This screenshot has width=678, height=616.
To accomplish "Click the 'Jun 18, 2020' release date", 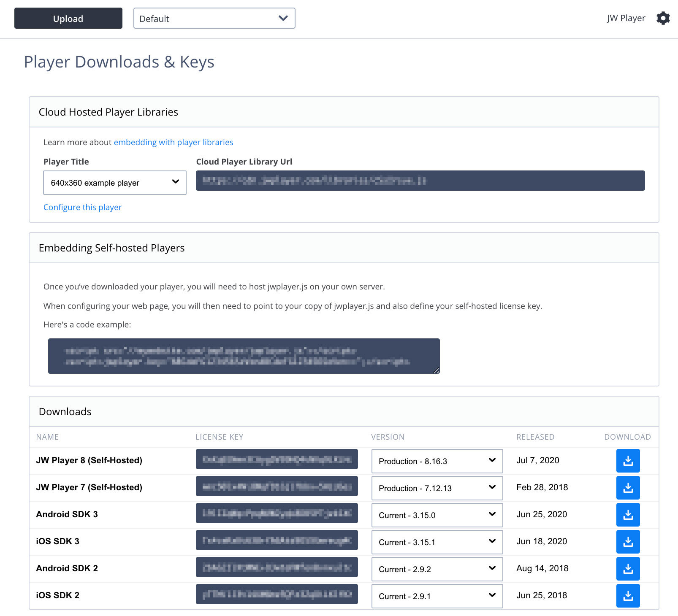I will (542, 541).
